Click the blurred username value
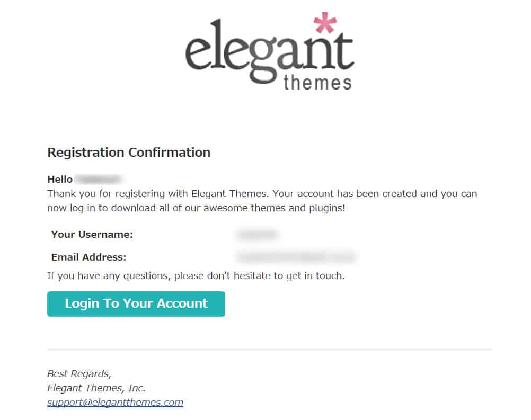 pos(258,234)
